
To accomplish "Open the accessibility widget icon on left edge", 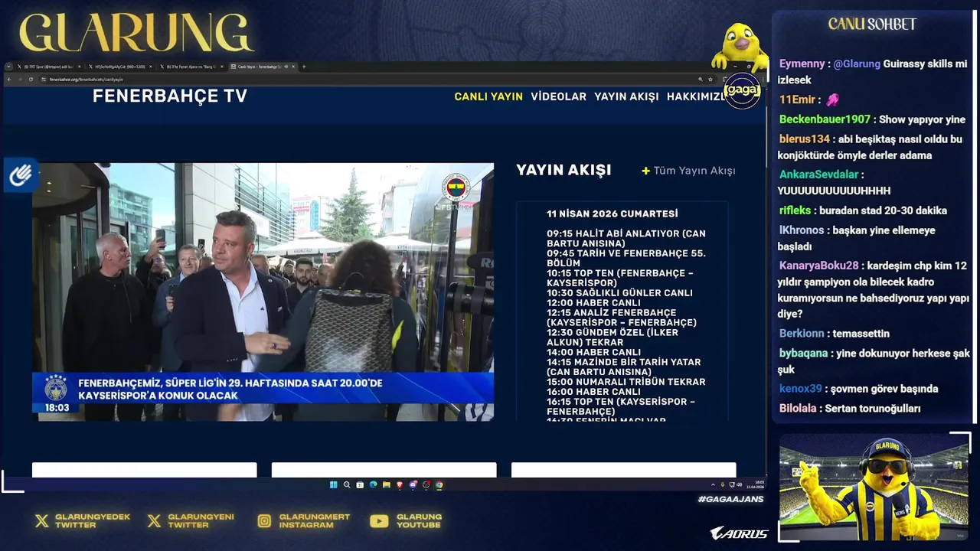I will (x=20, y=174).
